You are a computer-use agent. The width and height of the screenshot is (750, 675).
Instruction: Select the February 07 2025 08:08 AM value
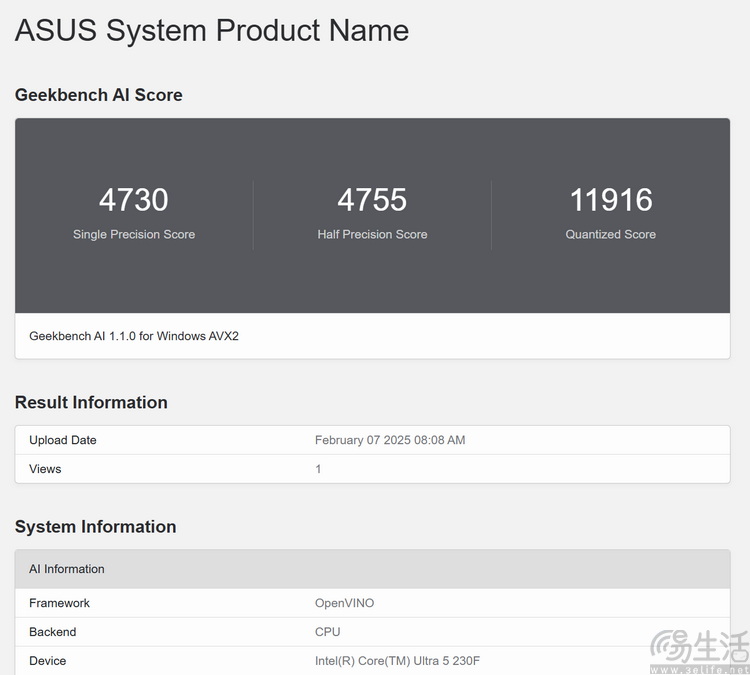[x=390, y=440]
